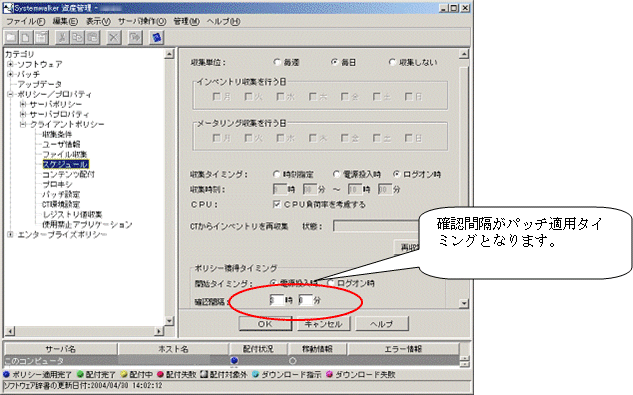Collapse the クライアントポリシー tree node
The image size is (633, 395).
[23, 124]
